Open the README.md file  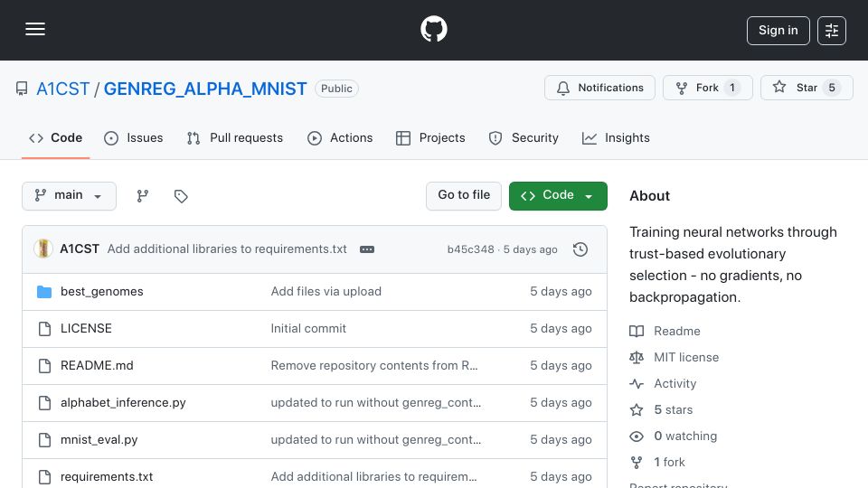click(x=97, y=366)
